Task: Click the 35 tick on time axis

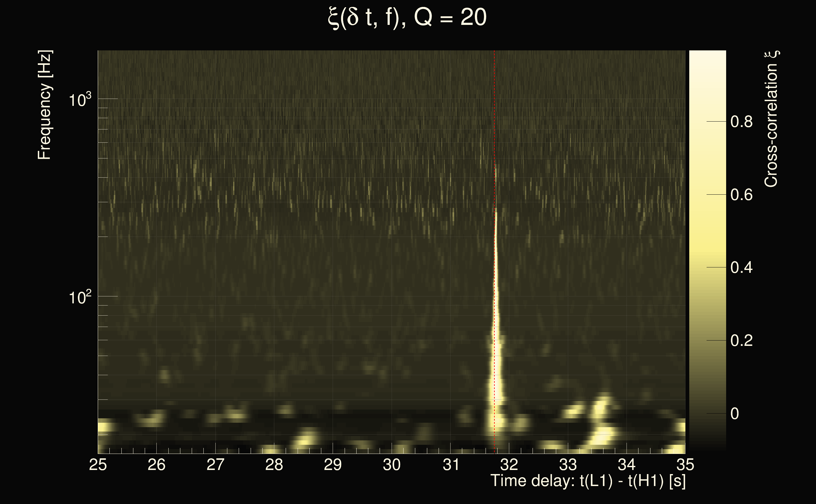Action: tap(685, 465)
